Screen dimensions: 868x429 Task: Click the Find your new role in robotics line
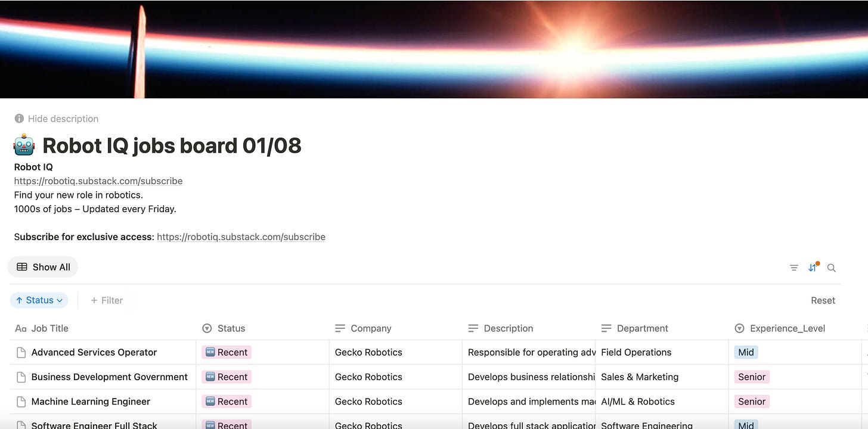coord(79,195)
